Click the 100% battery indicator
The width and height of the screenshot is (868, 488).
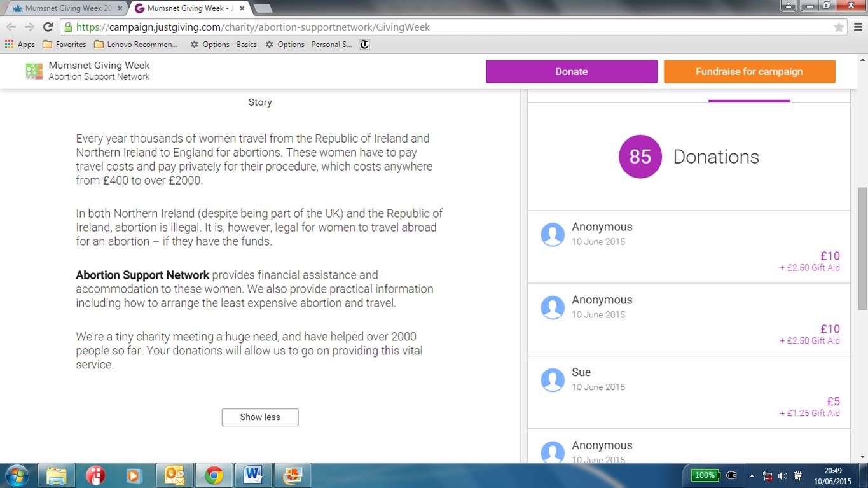click(705, 475)
